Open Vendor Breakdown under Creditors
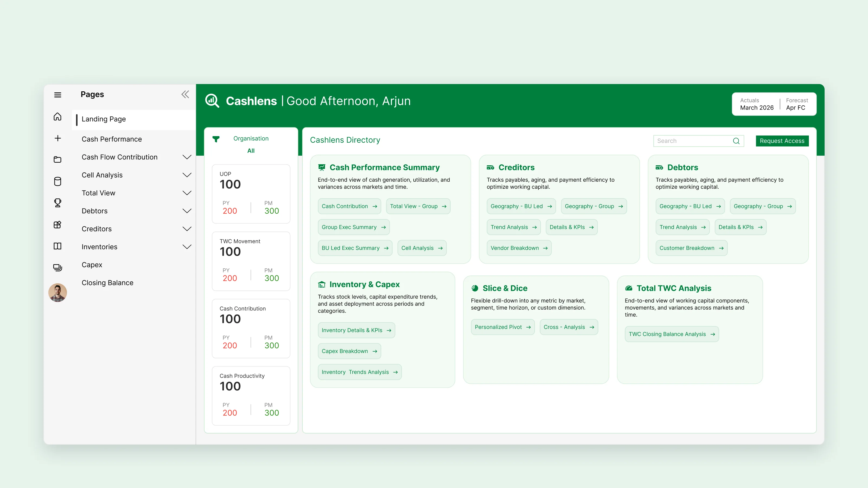 (519, 248)
